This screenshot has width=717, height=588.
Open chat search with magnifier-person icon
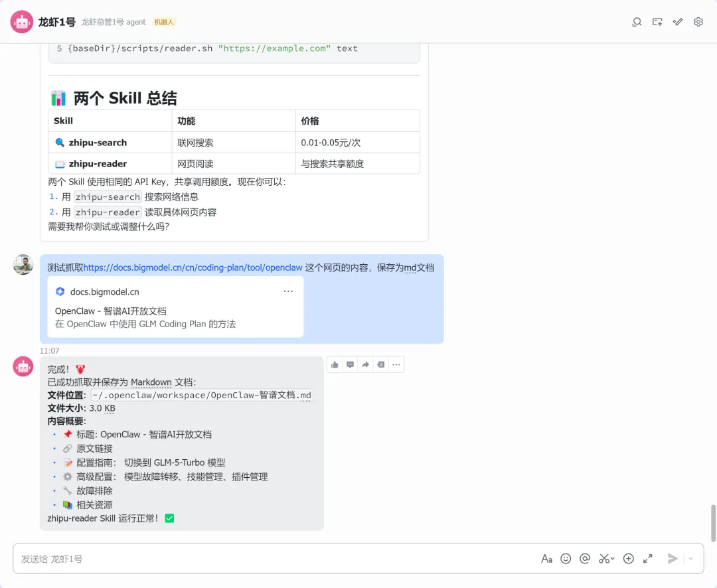point(637,22)
